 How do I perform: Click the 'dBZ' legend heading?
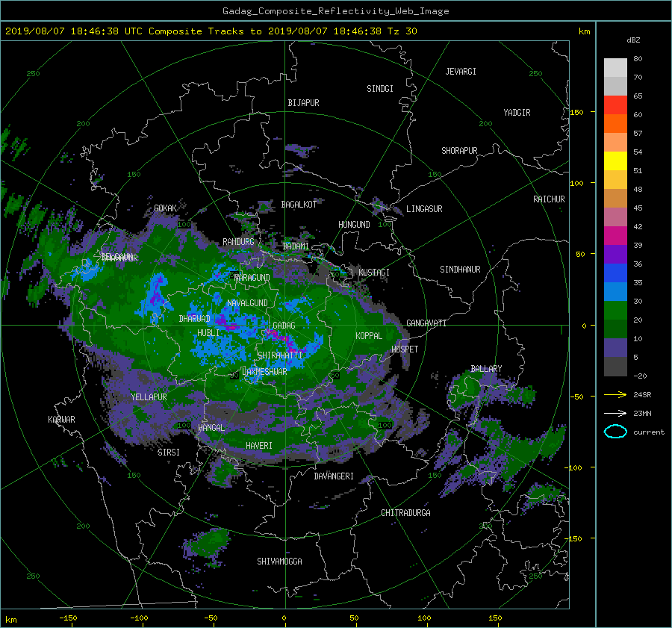click(x=633, y=40)
